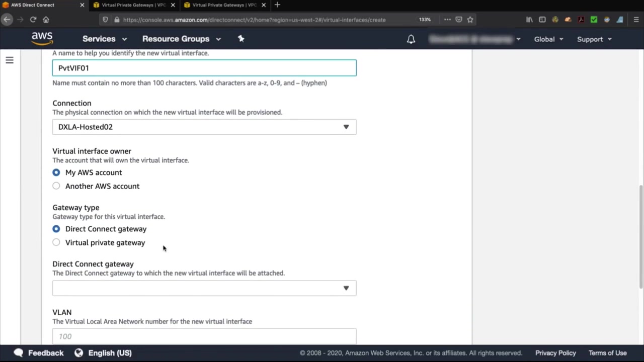Viewport: 644px width, 362px height.
Task: Click the round green globe extension icon
Action: (555, 20)
